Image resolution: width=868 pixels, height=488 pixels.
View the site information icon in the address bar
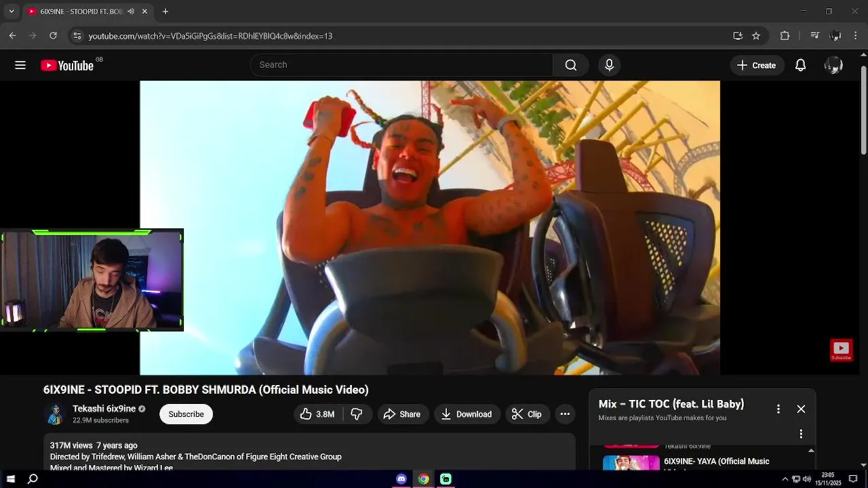point(77,36)
